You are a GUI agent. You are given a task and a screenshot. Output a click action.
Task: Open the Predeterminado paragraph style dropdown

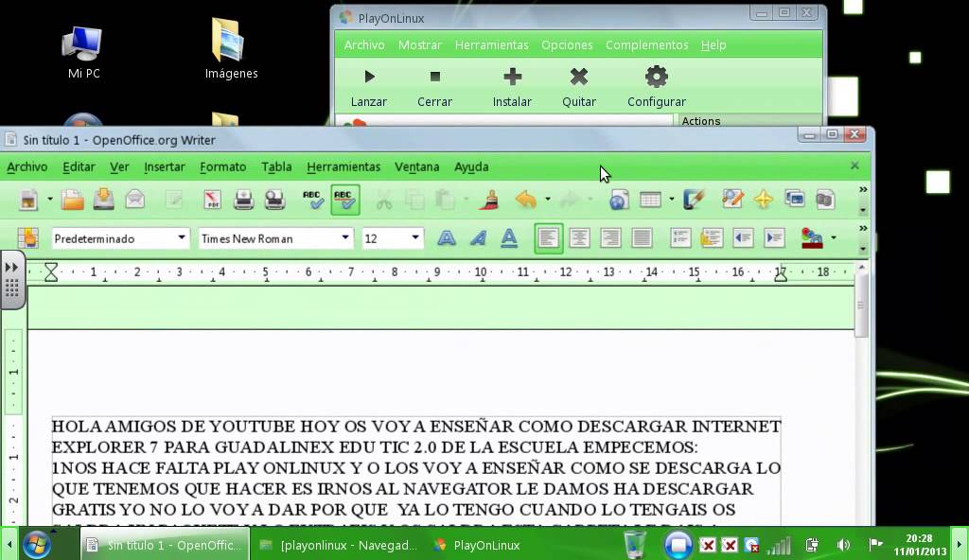tap(182, 238)
